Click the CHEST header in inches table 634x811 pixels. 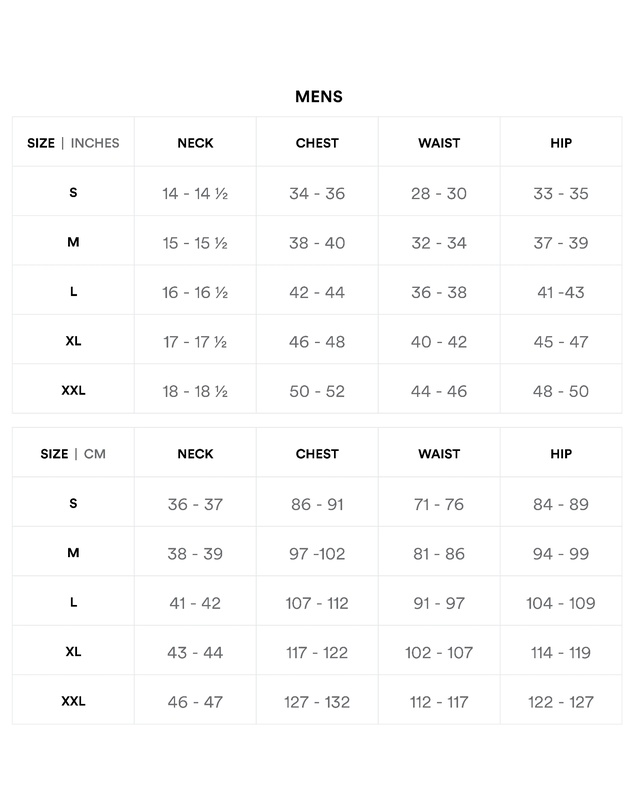317,143
